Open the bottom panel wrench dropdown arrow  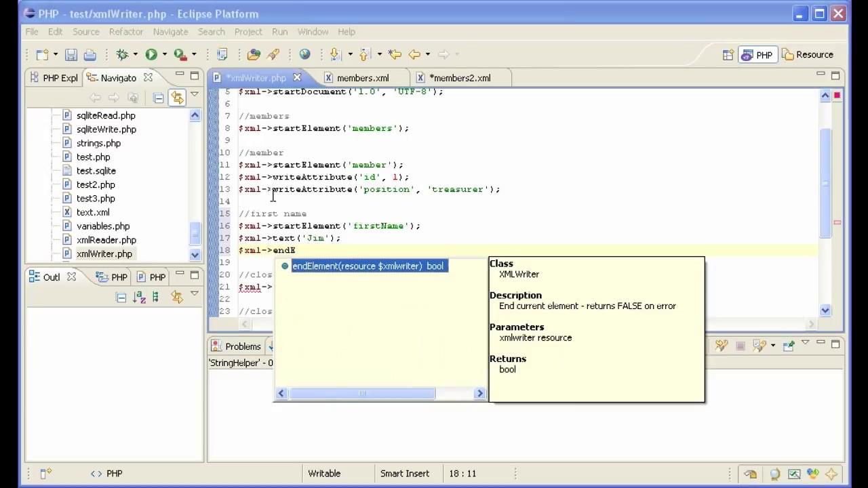pos(772,346)
